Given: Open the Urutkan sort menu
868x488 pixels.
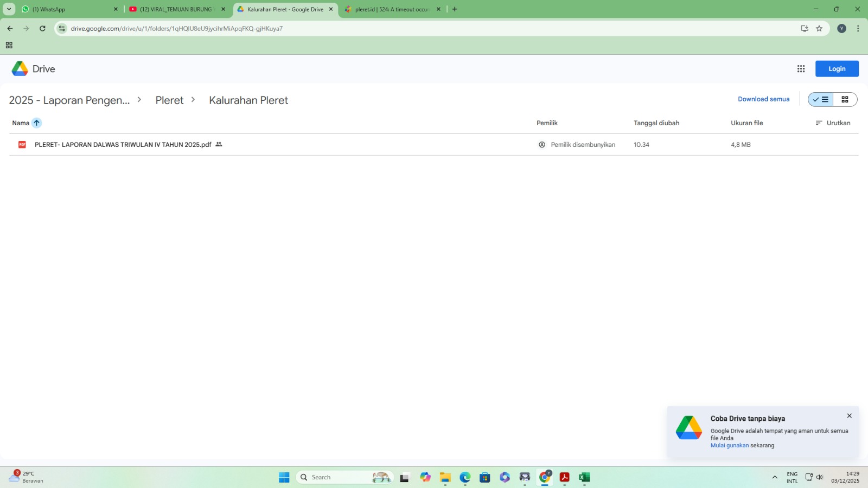Looking at the screenshot, I should pos(833,123).
